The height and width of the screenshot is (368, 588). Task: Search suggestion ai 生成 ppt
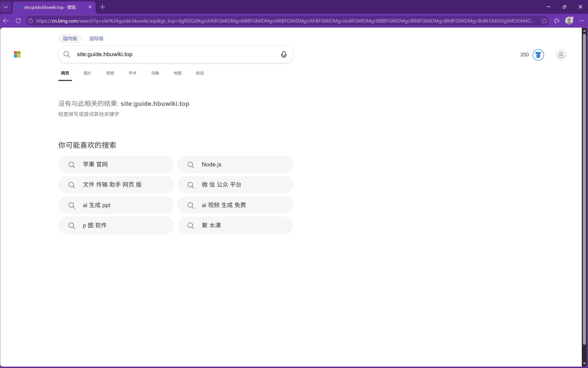coord(116,205)
